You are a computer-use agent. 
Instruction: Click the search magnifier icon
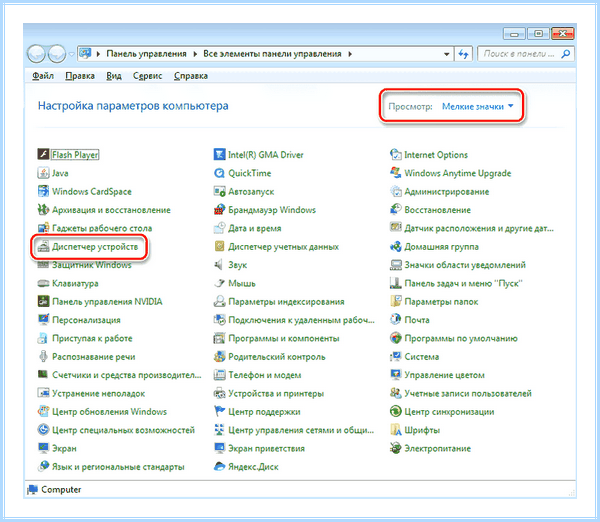(x=566, y=54)
